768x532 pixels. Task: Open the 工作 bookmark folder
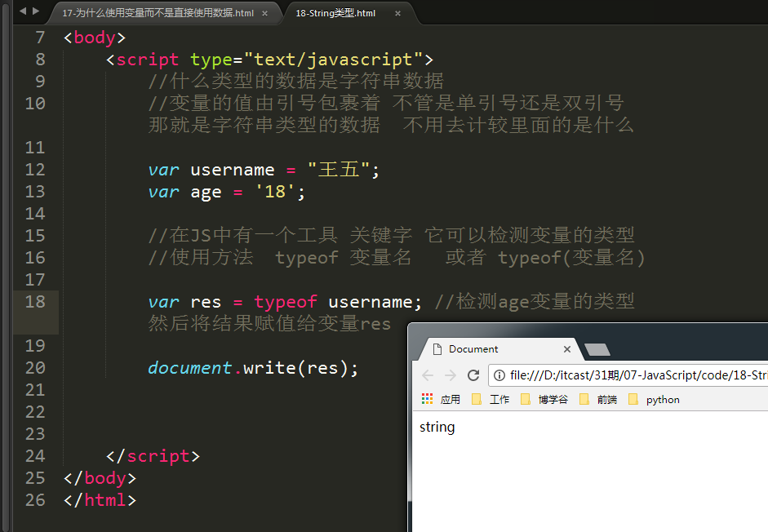pos(491,399)
